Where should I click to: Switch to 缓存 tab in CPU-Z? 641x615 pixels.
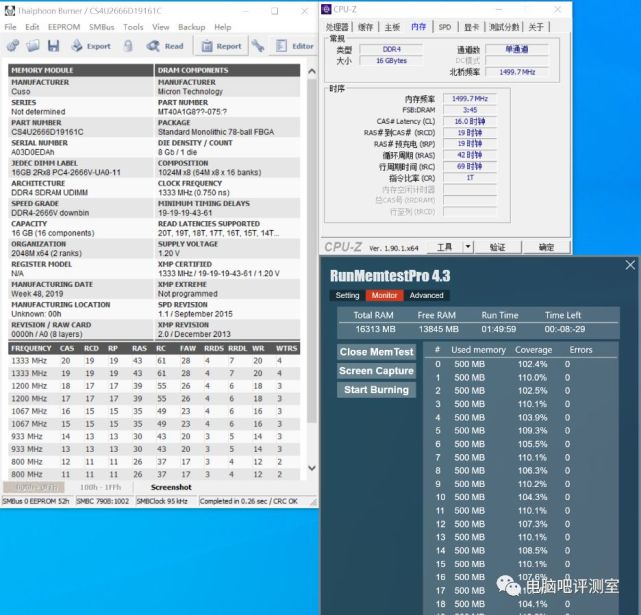pos(365,27)
